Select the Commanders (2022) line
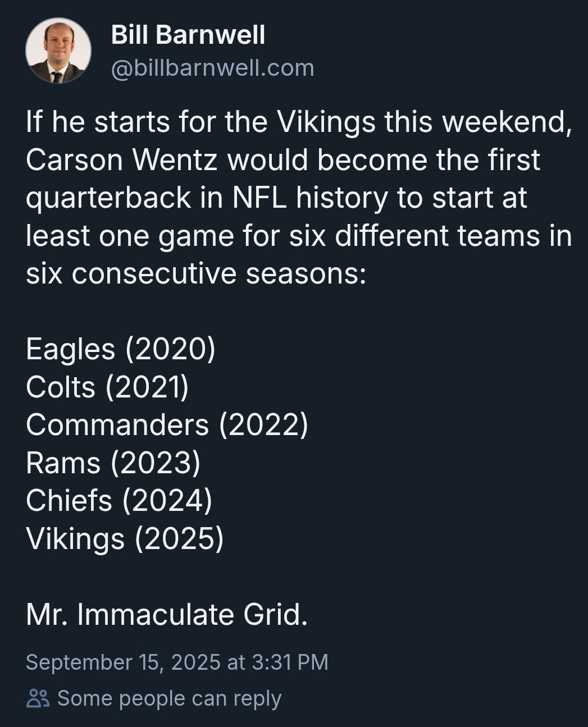The image size is (588, 727). 167,425
